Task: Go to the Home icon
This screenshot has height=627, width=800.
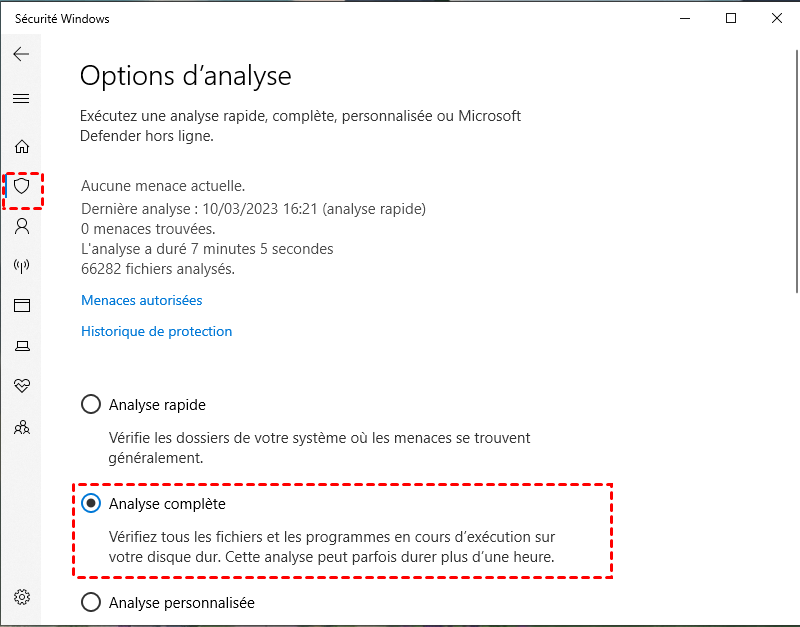Action: pos(21,146)
